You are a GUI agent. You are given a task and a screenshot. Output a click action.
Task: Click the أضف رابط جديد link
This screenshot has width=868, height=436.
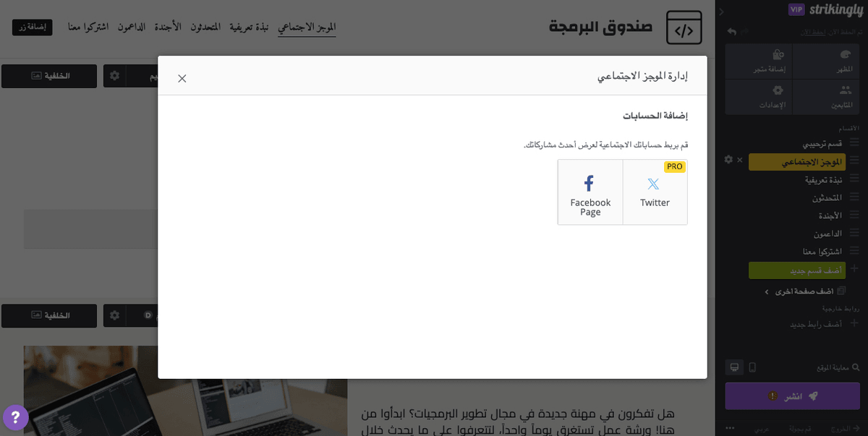(x=816, y=325)
